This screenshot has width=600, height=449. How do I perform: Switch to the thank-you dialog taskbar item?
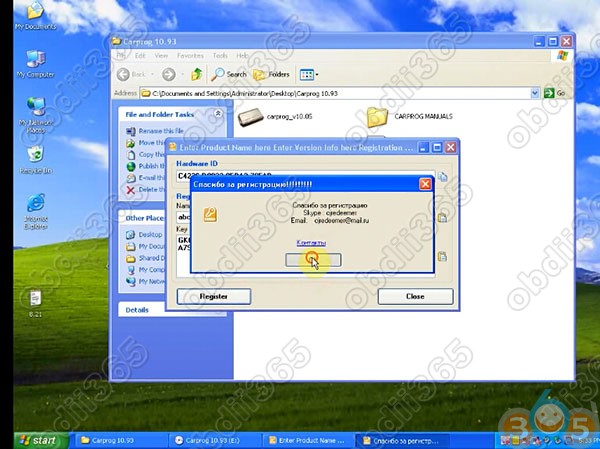(x=402, y=441)
